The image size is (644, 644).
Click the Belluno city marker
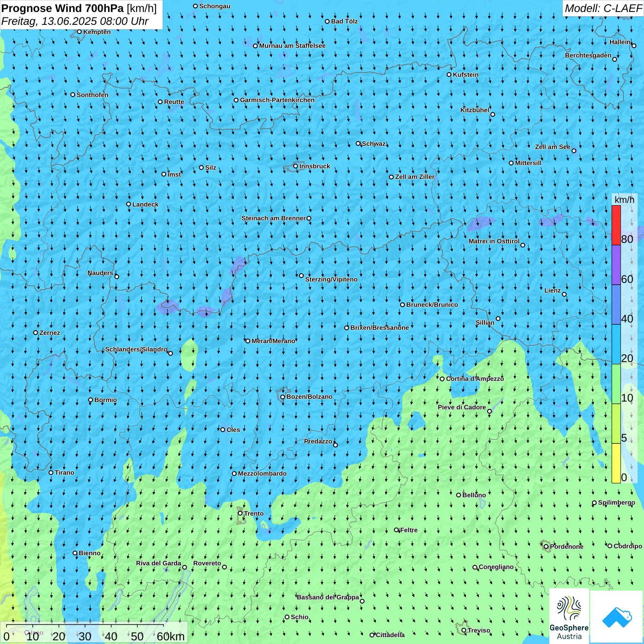tap(459, 495)
